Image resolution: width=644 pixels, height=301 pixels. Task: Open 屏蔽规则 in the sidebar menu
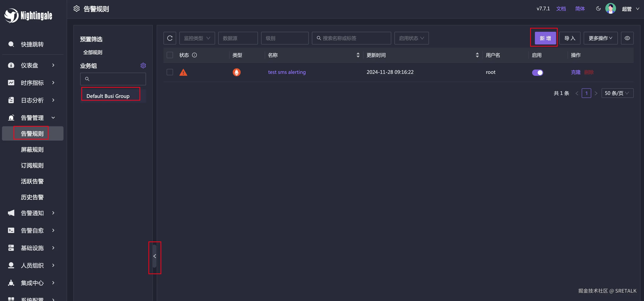pos(32,150)
